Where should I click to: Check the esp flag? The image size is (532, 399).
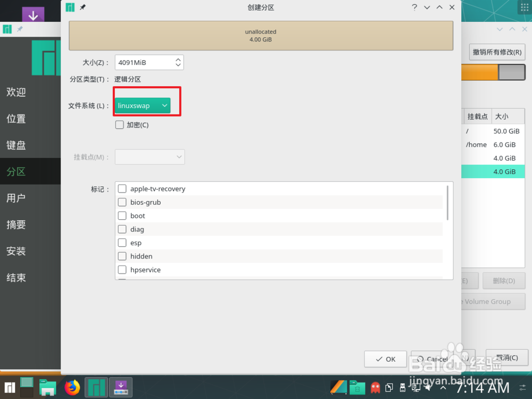tap(122, 243)
